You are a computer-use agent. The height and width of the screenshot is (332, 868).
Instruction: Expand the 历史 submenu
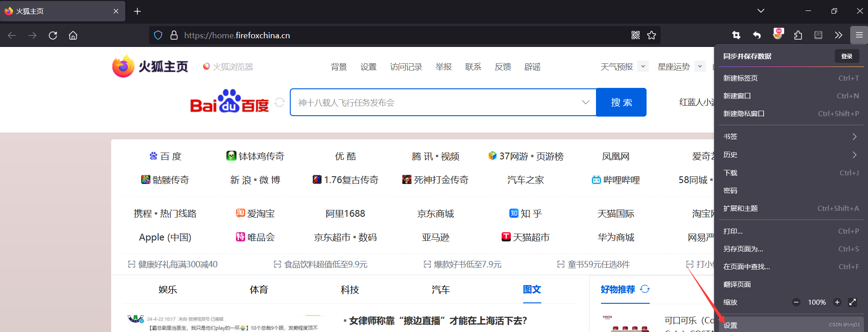click(791, 155)
